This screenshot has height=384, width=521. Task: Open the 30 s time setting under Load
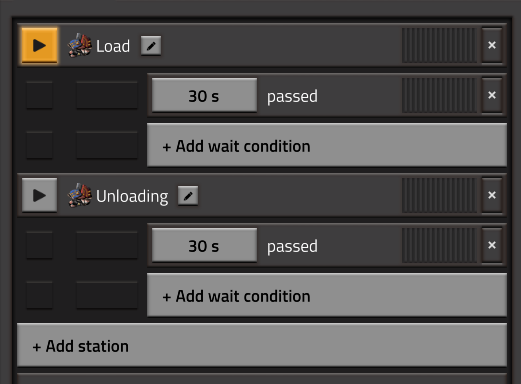[204, 96]
